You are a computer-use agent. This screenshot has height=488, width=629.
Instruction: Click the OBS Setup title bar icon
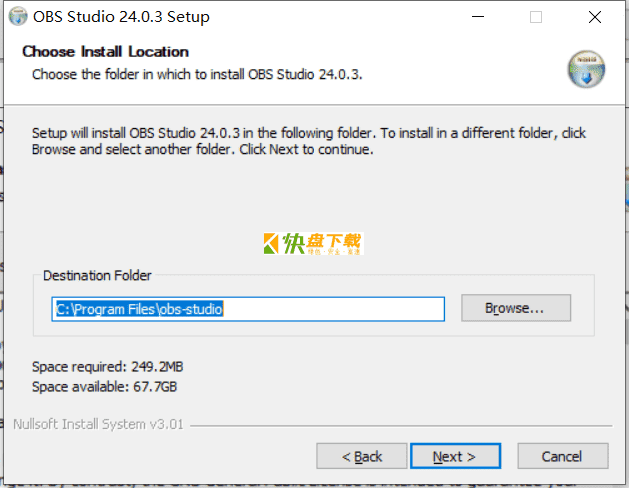tap(18, 17)
